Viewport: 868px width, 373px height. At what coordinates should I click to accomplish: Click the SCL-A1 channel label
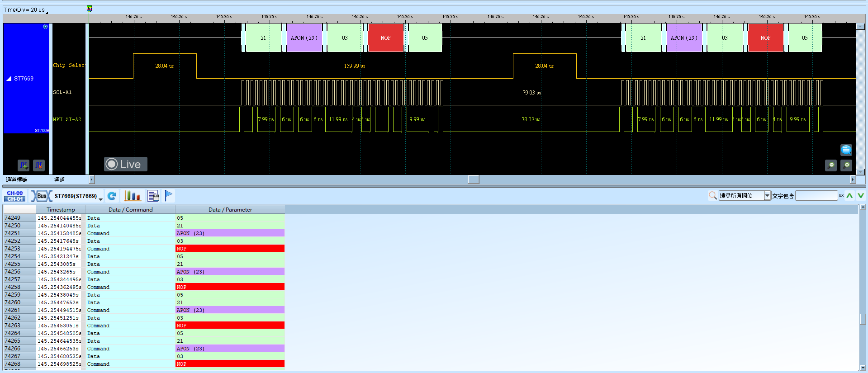tap(62, 92)
